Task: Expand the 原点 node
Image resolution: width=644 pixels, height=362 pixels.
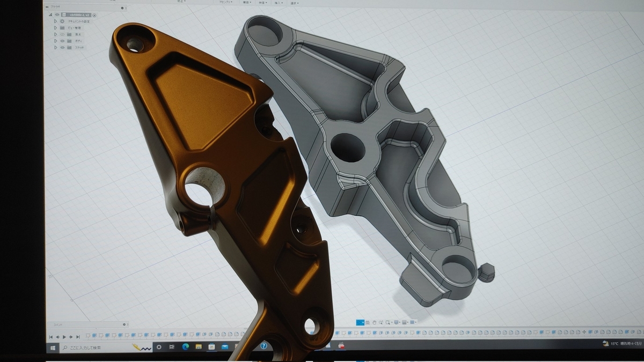Action: click(55, 34)
